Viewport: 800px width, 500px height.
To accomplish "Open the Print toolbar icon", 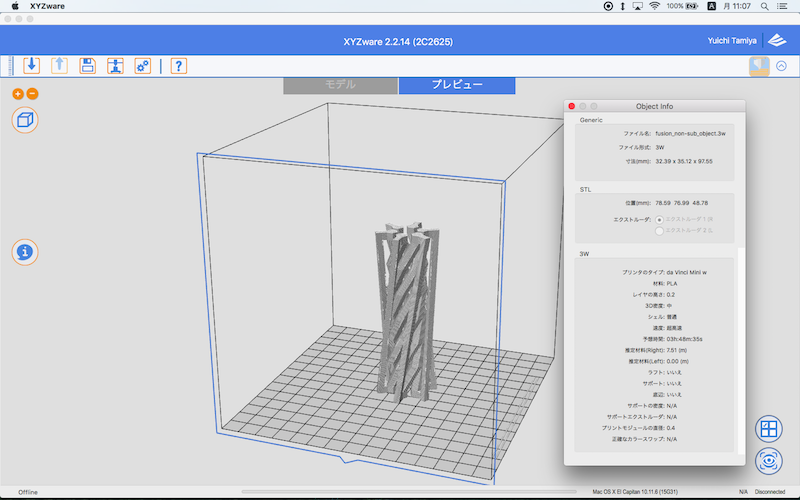I will pos(115,66).
